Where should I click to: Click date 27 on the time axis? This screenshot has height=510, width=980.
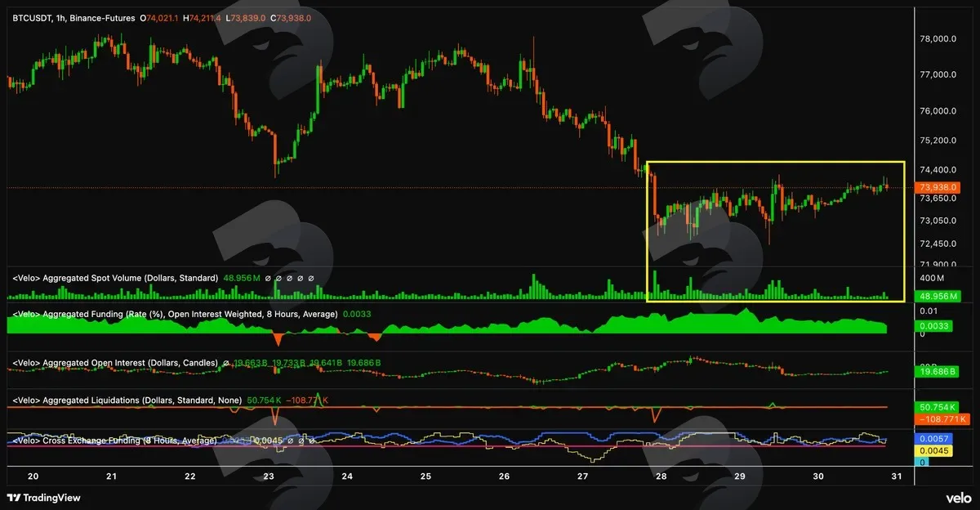click(x=582, y=476)
